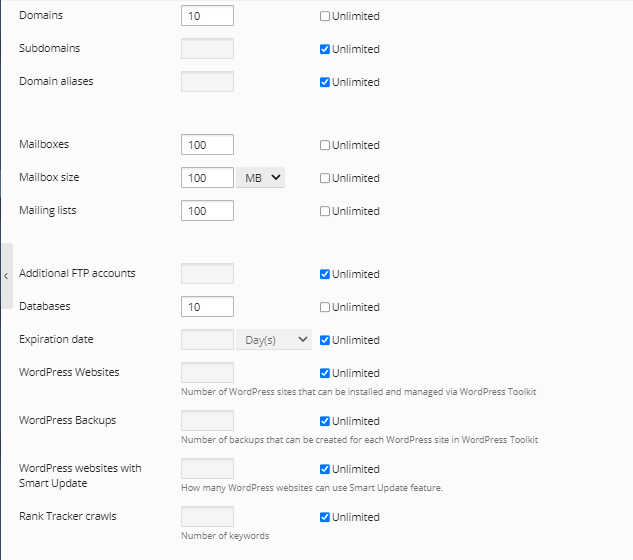Viewport: 633px width, 560px height.
Task: Focus the Mailboxes number field
Action: coord(207,145)
